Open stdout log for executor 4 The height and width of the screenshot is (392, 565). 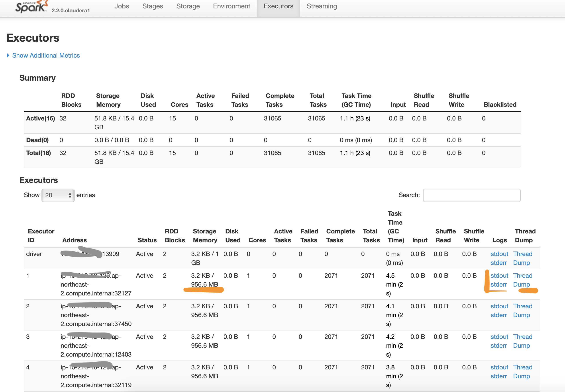(499, 367)
